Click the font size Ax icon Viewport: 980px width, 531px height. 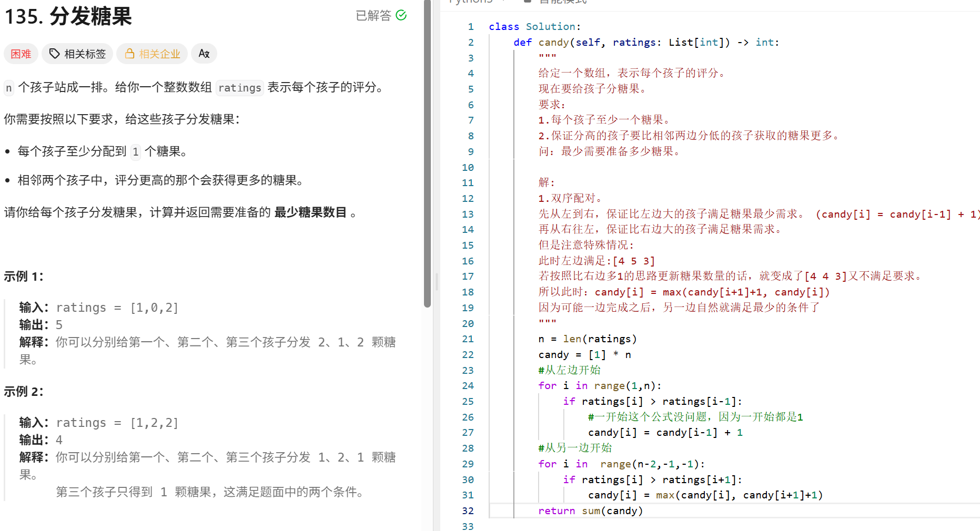204,54
